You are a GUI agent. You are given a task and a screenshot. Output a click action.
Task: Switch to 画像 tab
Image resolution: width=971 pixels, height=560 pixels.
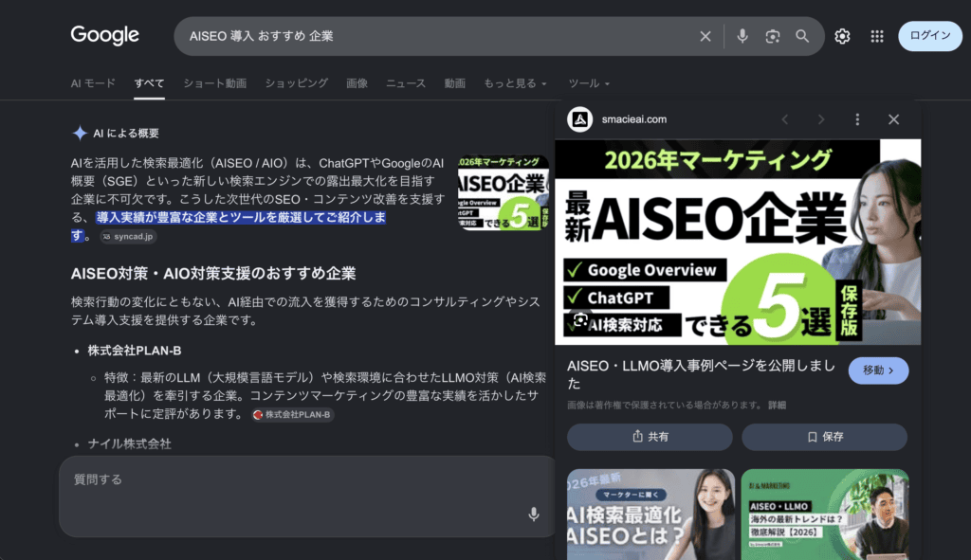coord(357,83)
